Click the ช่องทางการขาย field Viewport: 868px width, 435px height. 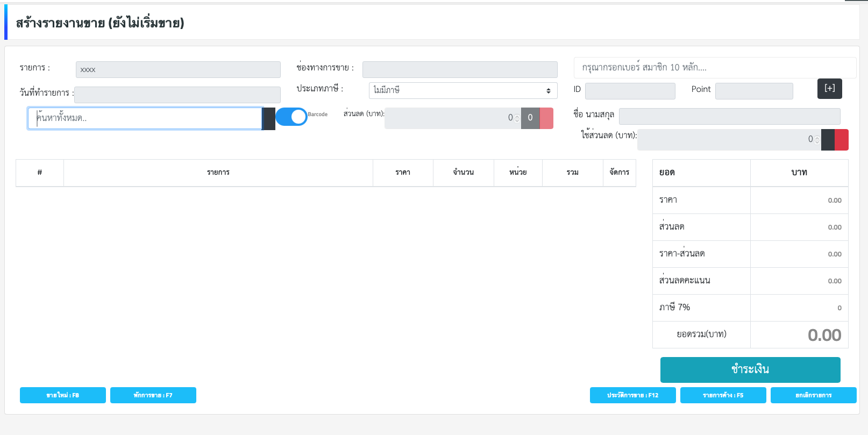[460, 69]
